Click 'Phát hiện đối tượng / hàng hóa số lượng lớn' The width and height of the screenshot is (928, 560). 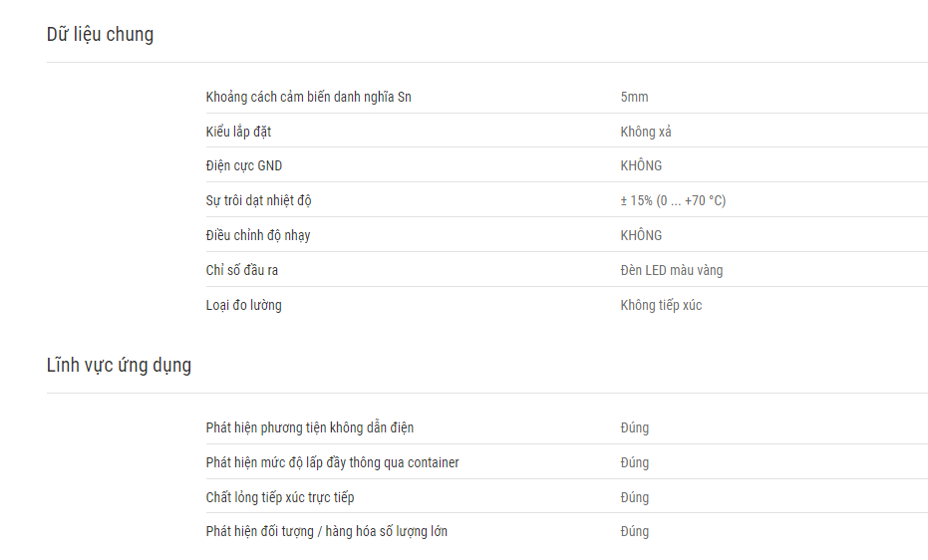click(327, 532)
